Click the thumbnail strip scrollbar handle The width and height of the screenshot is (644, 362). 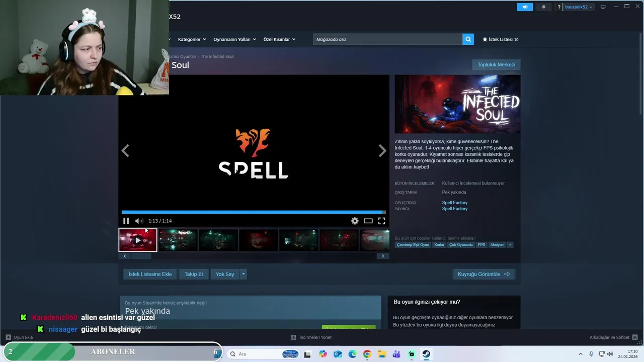pos(141,256)
